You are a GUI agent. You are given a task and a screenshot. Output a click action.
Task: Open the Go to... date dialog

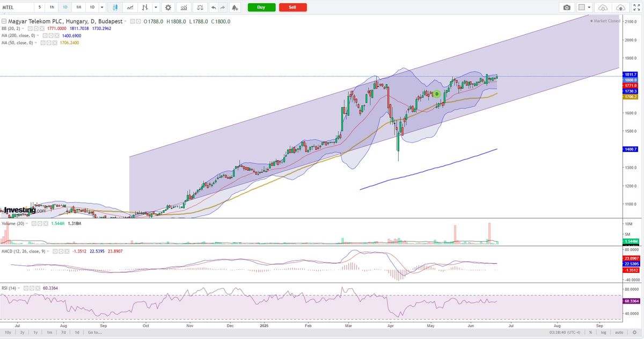point(94,333)
